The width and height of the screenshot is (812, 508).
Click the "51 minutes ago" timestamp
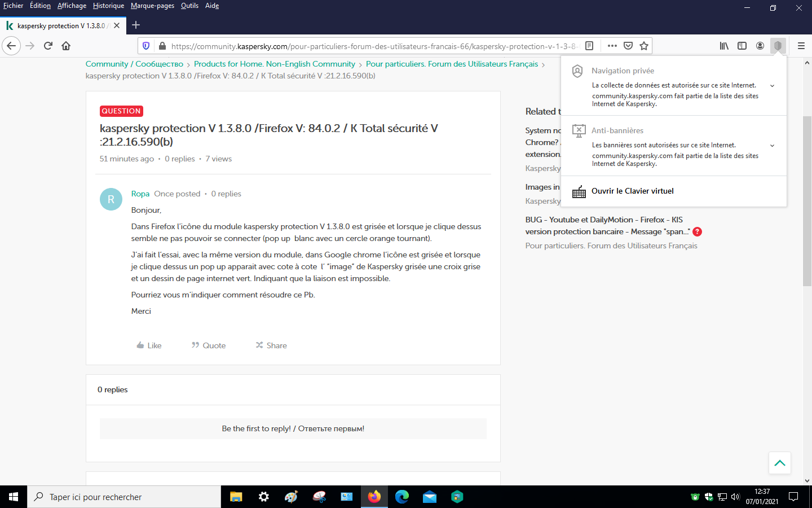click(x=127, y=159)
